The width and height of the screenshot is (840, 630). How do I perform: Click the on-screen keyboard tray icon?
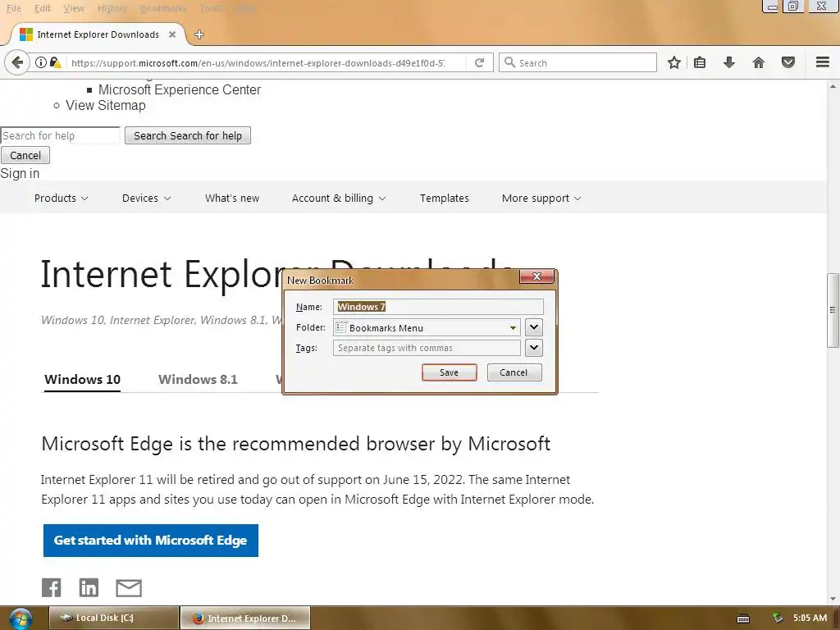(x=743, y=619)
